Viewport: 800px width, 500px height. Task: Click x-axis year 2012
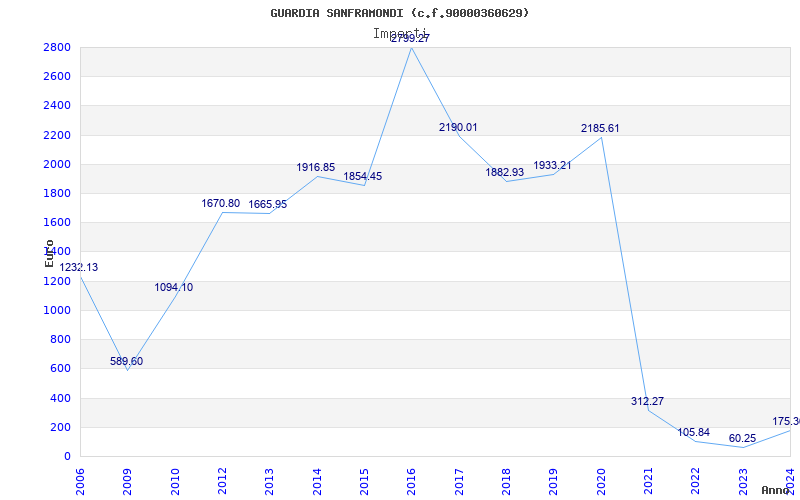point(222,482)
